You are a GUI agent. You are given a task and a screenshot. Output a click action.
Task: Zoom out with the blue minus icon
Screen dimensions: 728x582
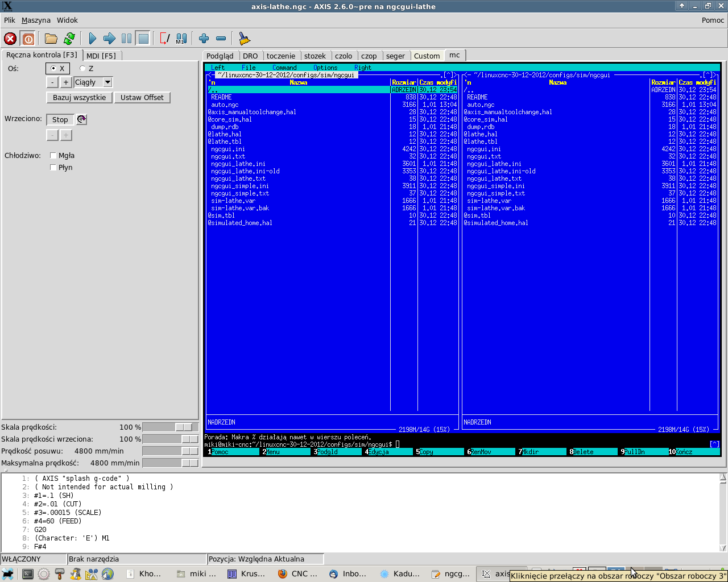221,39
